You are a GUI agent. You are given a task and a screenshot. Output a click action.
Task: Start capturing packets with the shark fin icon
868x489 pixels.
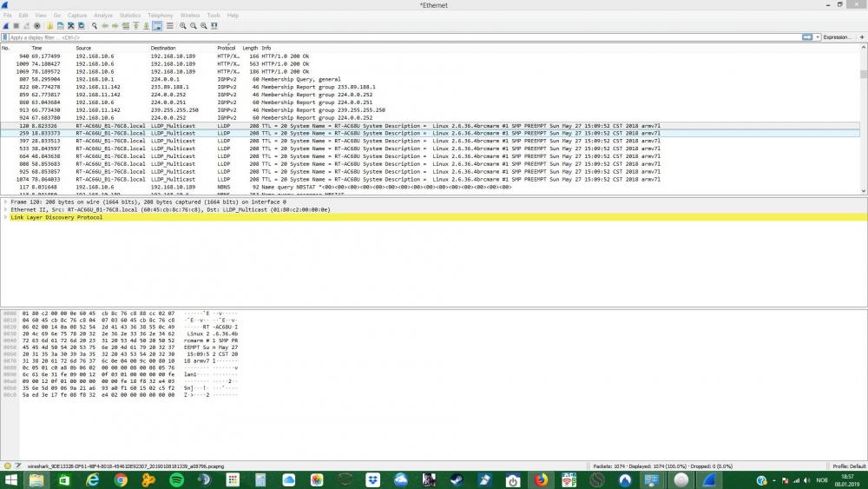6,26
